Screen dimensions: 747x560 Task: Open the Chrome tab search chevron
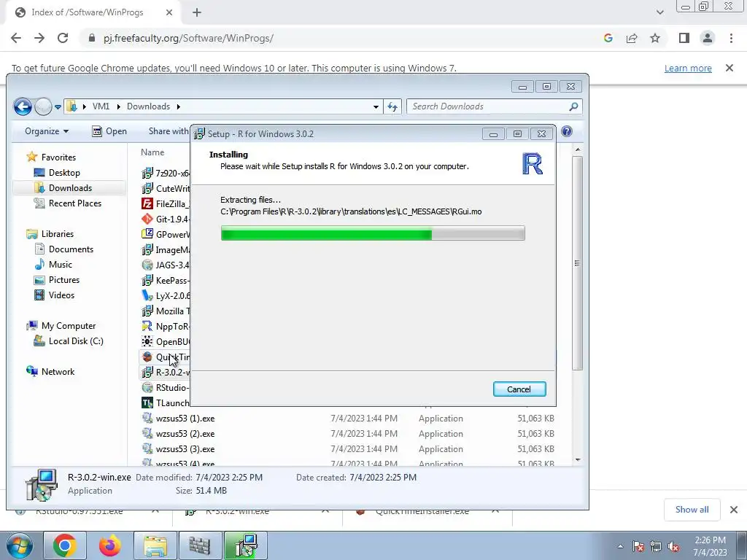(659, 12)
